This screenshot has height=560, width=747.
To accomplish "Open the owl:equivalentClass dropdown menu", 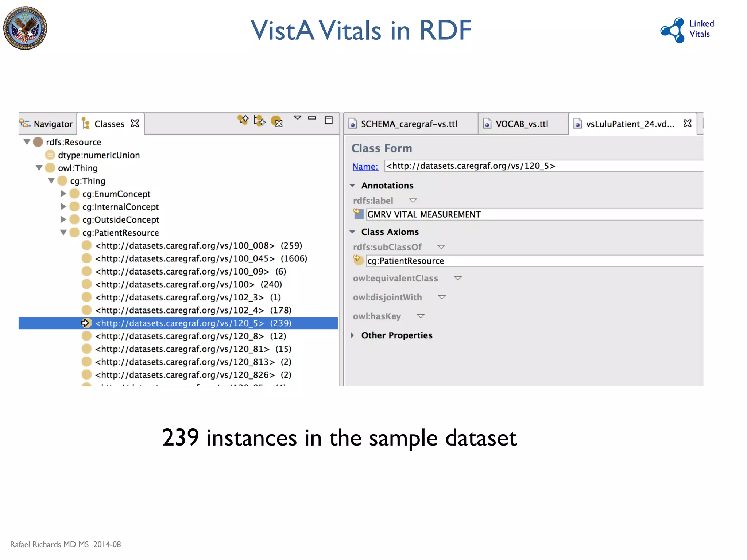I will click(x=458, y=278).
